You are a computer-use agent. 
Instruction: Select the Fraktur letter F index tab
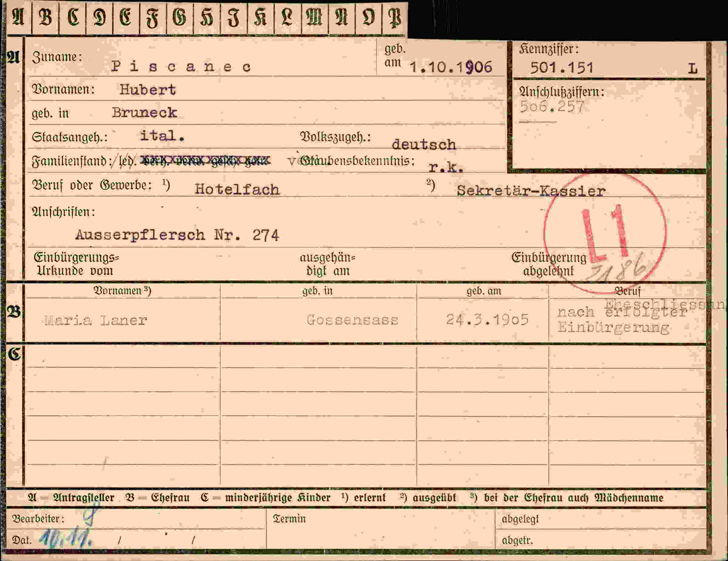(153, 18)
